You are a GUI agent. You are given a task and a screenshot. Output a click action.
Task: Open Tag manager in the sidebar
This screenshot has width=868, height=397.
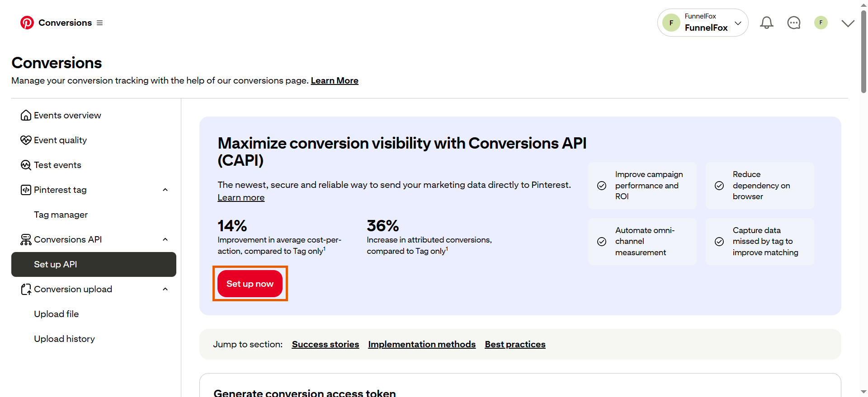[x=61, y=215]
